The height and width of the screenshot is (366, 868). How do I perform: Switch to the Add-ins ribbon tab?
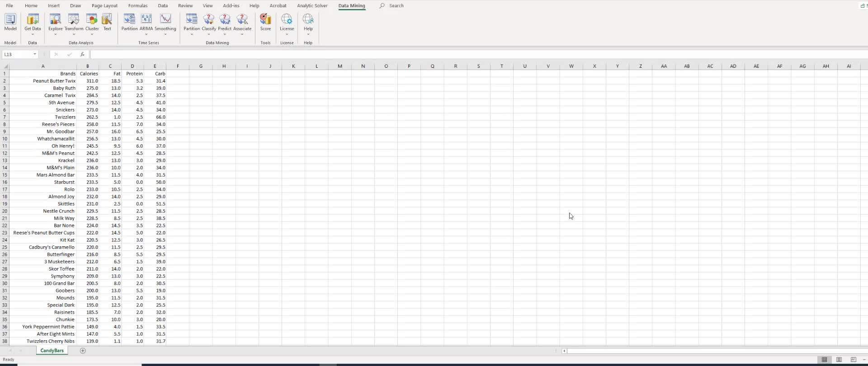231,6
